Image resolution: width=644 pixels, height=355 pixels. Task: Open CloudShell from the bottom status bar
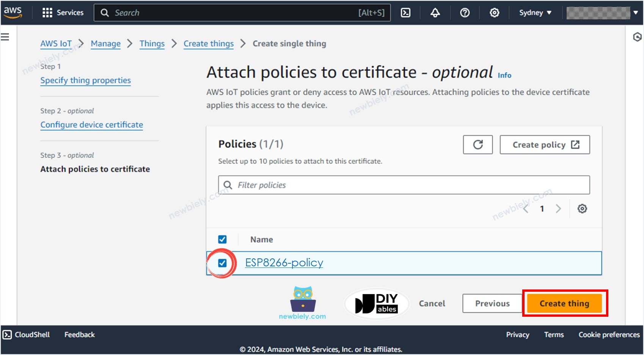pyautogui.click(x=26, y=335)
